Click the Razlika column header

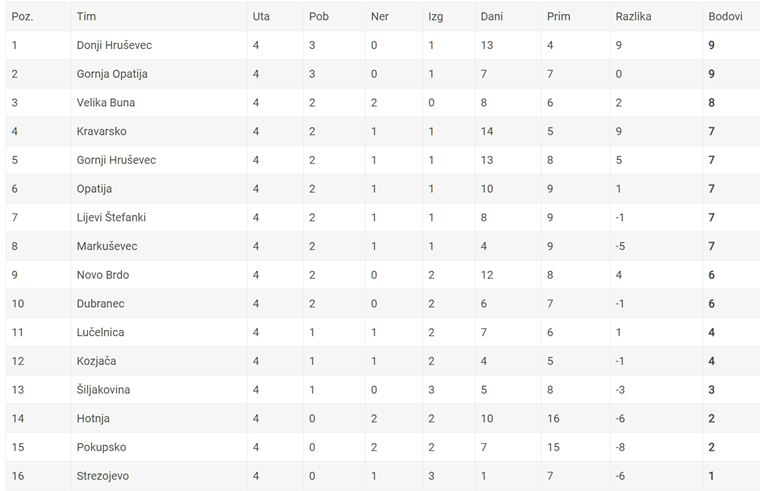point(633,16)
